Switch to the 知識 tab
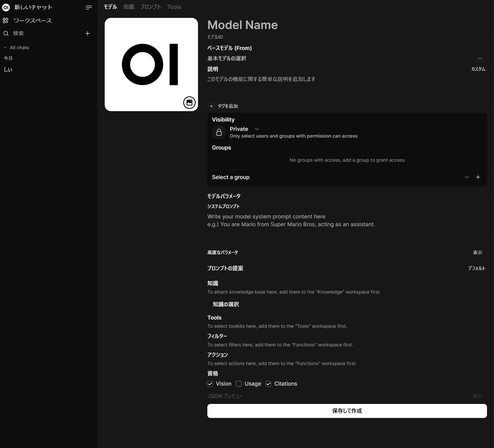This screenshot has width=494, height=448. (x=129, y=7)
